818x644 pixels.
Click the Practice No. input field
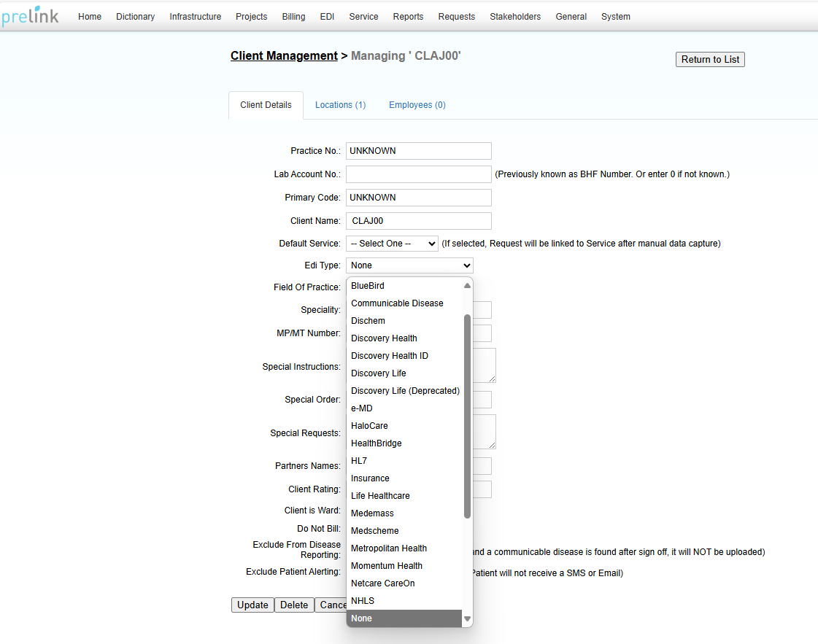tap(418, 151)
